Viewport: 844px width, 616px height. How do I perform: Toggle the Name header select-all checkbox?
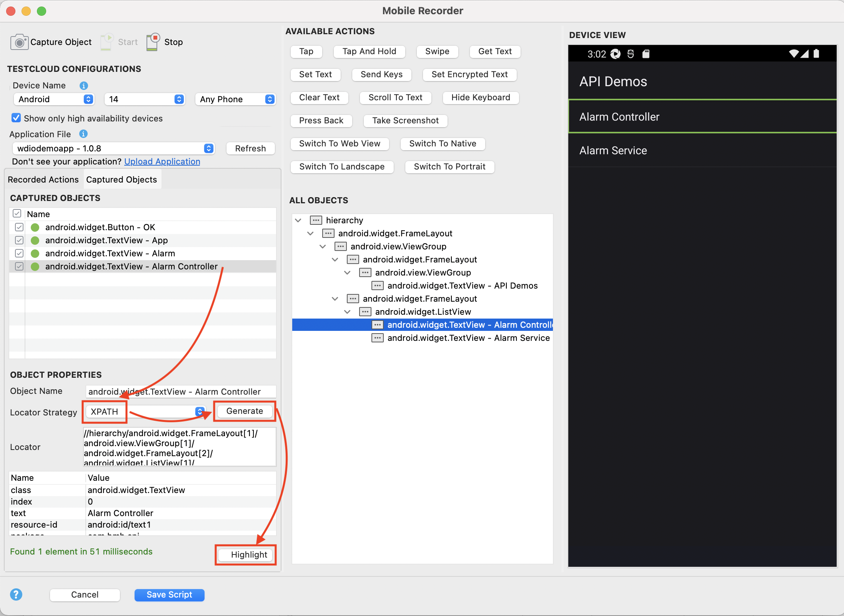(17, 213)
